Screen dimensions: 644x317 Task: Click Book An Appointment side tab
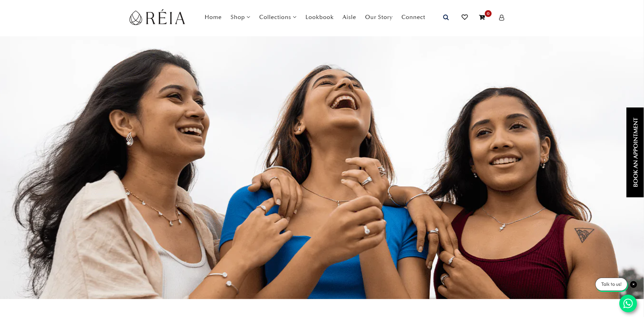(x=635, y=152)
